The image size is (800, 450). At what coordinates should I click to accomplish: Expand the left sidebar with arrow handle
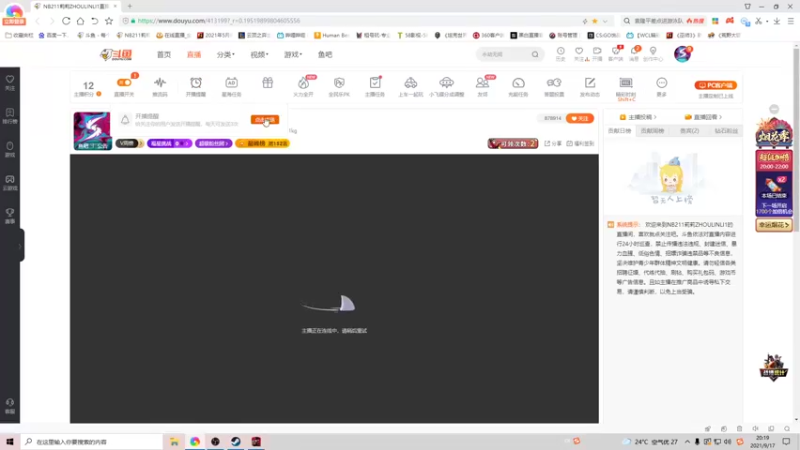pyautogui.click(x=20, y=246)
